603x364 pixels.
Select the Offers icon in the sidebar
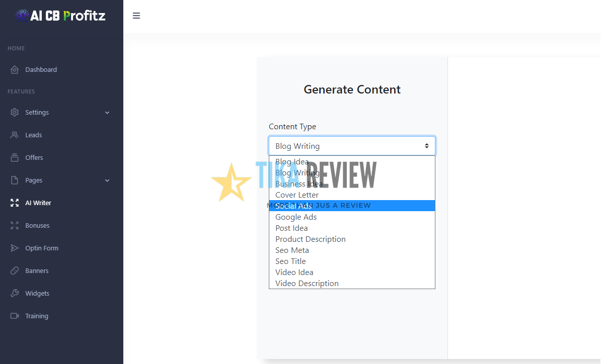click(15, 157)
